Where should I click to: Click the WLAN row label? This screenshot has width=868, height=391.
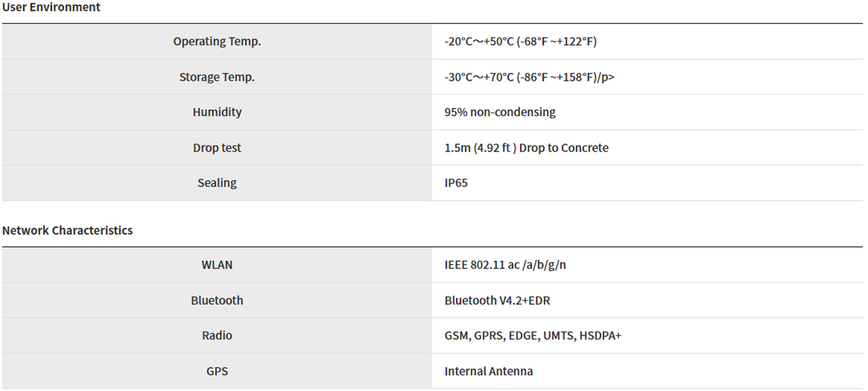click(x=217, y=265)
